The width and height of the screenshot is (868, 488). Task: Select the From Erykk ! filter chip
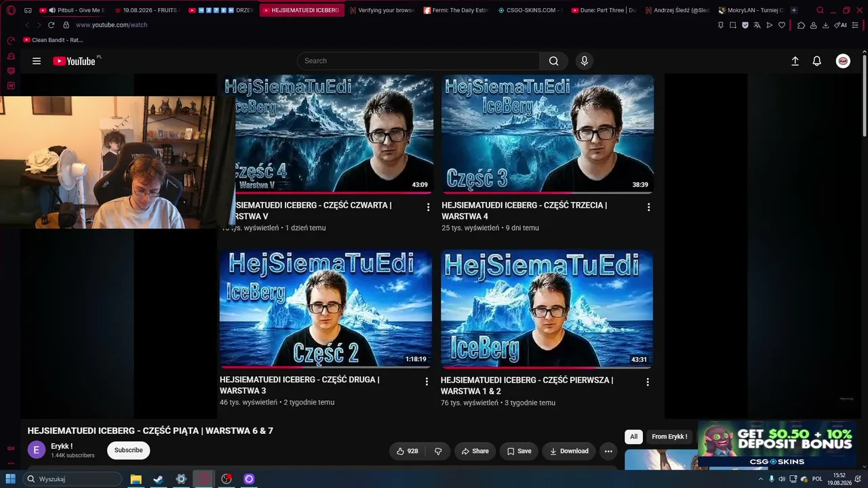click(x=669, y=436)
